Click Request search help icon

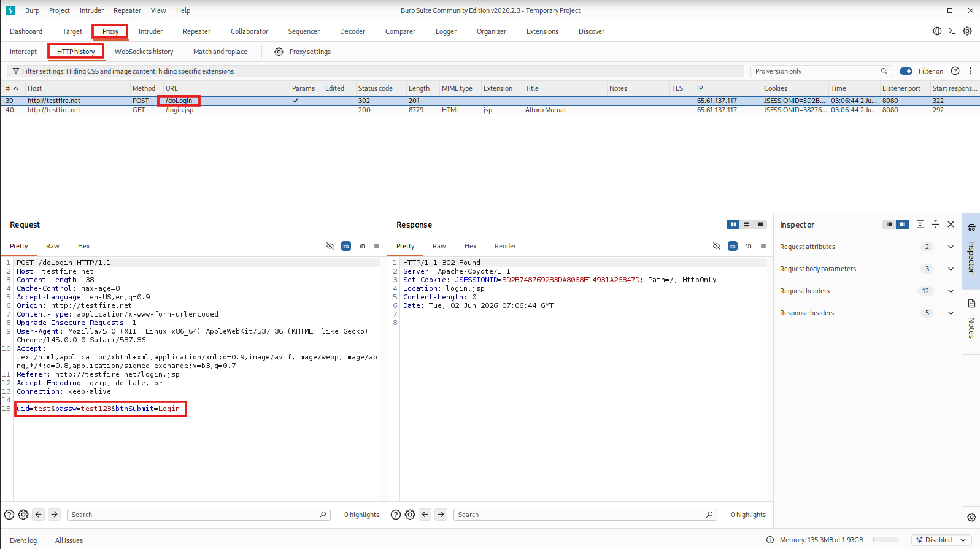pos(9,515)
